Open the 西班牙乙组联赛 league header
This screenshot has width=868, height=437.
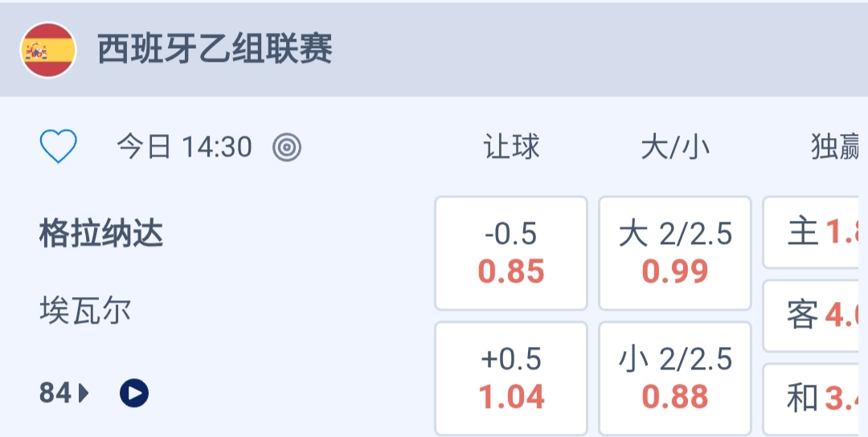[215, 50]
